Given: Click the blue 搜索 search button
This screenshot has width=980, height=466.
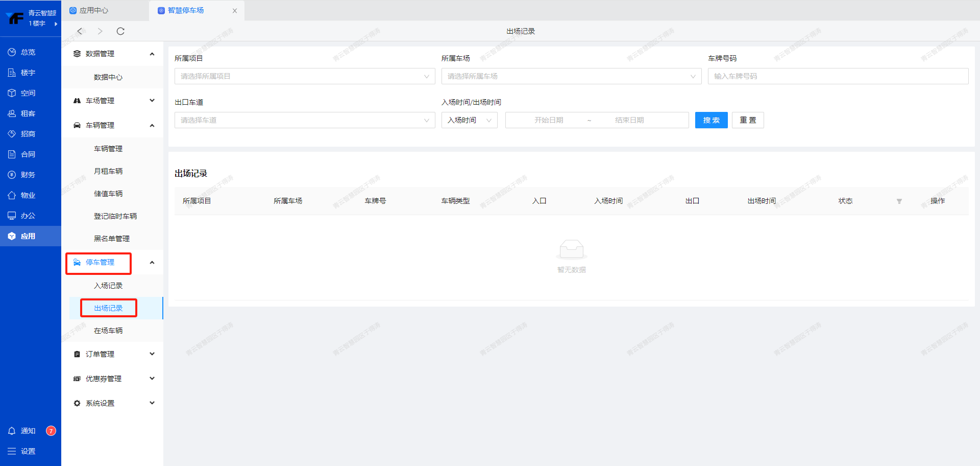Looking at the screenshot, I should (711, 120).
